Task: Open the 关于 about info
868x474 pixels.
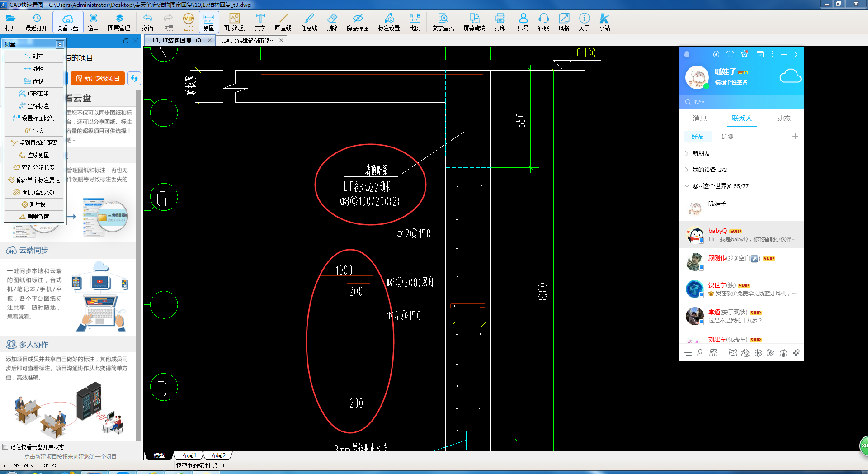Action: [x=585, y=22]
